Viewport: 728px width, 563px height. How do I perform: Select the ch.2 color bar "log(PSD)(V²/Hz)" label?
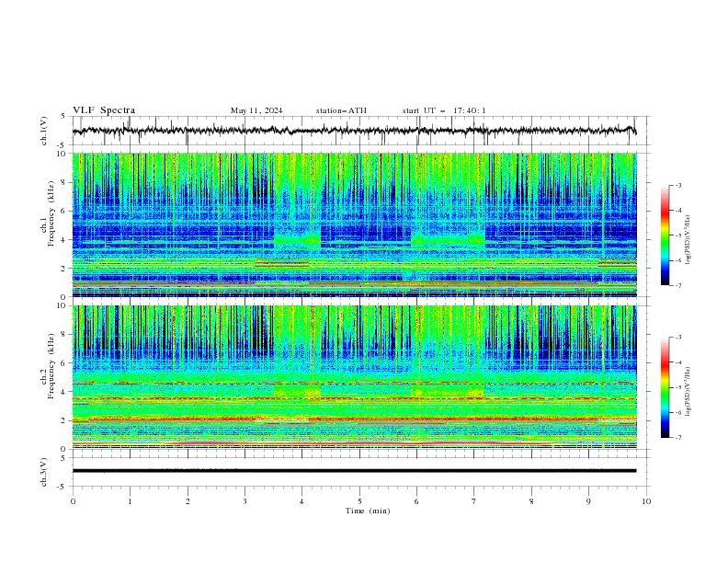pos(688,391)
